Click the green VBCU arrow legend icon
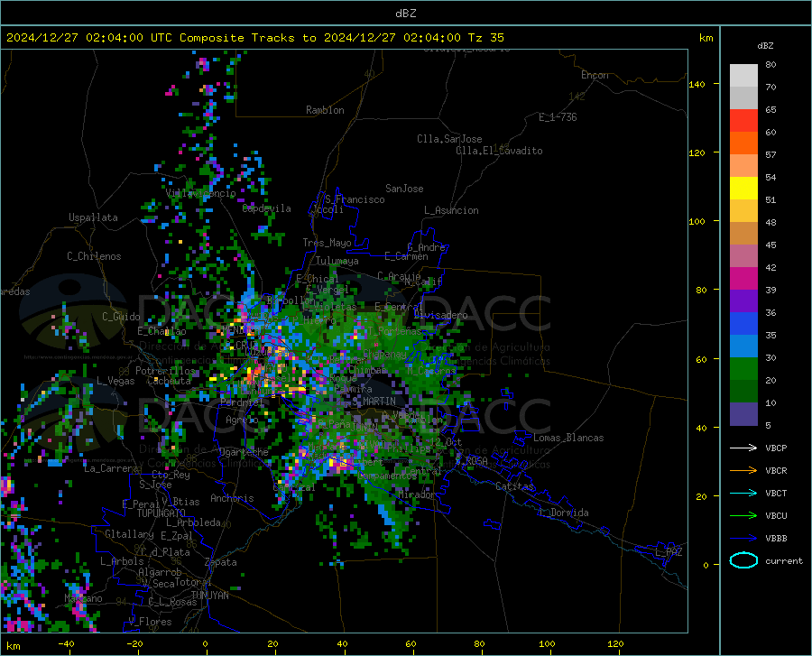 (x=743, y=516)
